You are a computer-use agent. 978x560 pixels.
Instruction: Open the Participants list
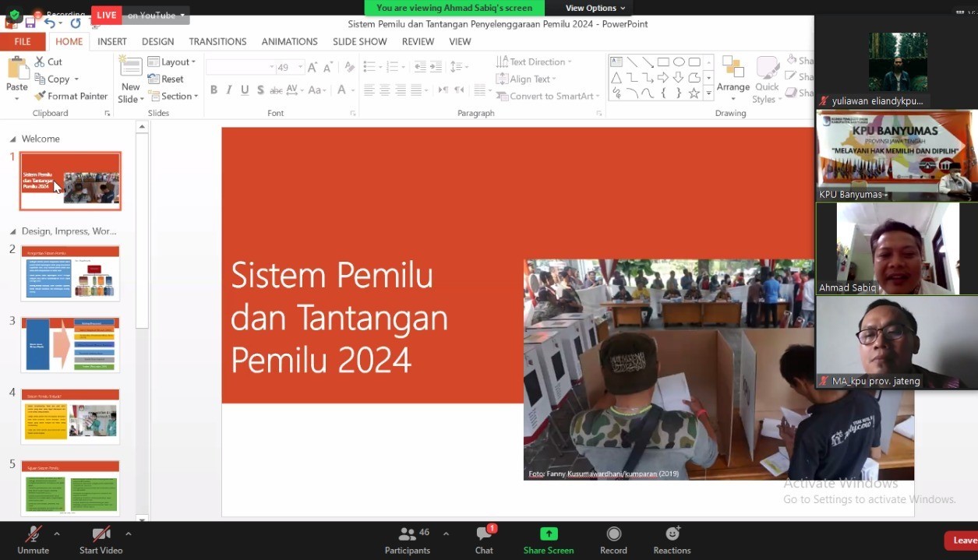(x=407, y=534)
